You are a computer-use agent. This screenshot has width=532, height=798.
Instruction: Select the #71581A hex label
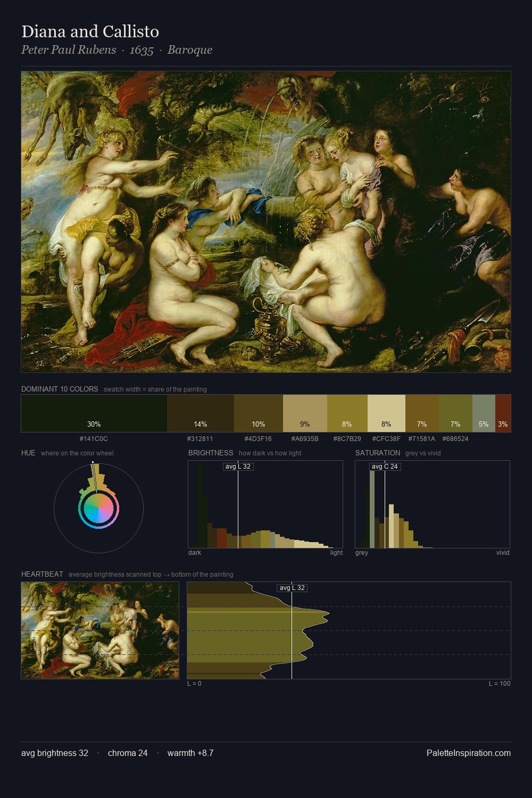pos(422,439)
